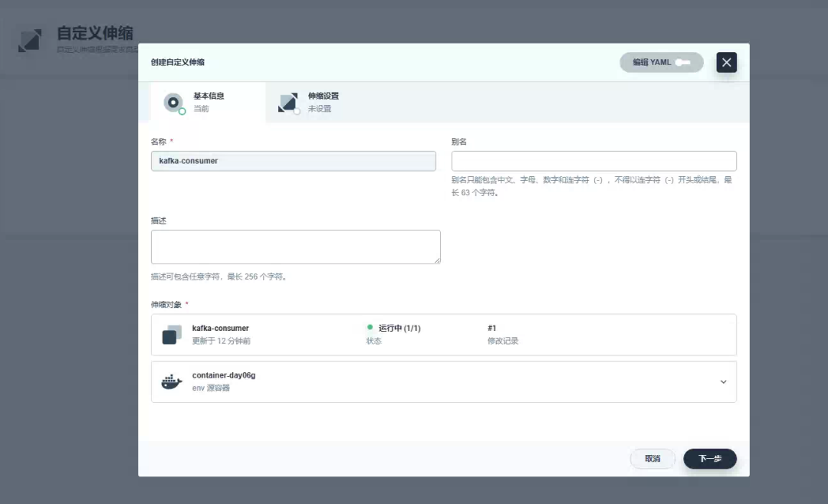Image resolution: width=828 pixels, height=504 pixels.
Task: Click the container-day06g container name
Action: (x=223, y=375)
